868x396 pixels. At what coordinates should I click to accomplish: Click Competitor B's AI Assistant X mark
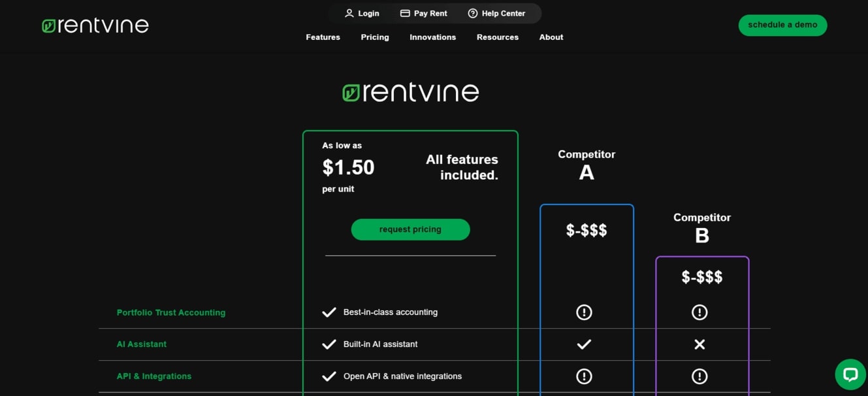[699, 344]
